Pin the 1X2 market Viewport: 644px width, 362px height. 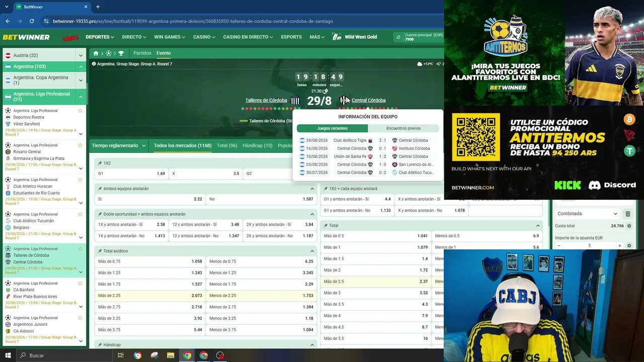[x=100, y=163]
